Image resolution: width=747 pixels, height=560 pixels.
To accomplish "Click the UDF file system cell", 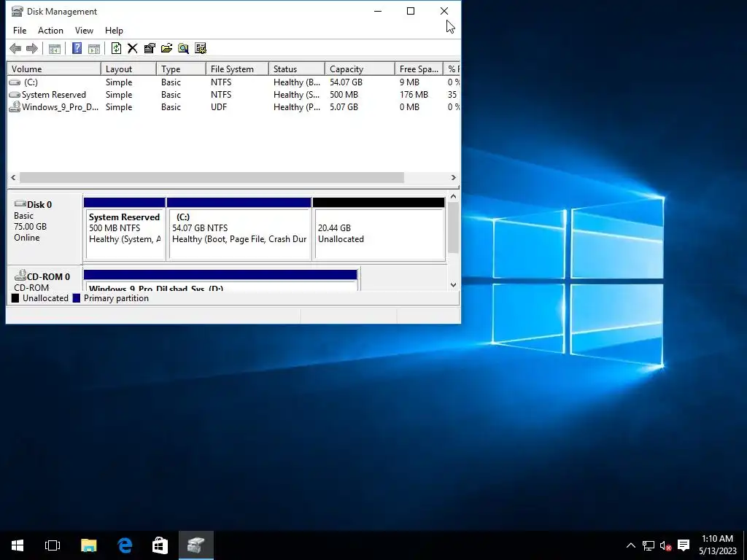I will [x=219, y=107].
